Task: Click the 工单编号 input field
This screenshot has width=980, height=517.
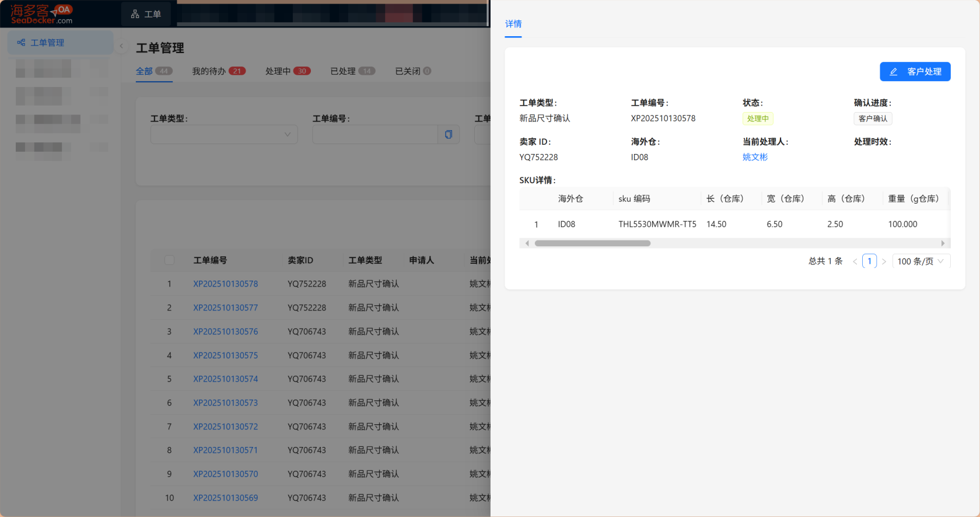Action: (375, 135)
